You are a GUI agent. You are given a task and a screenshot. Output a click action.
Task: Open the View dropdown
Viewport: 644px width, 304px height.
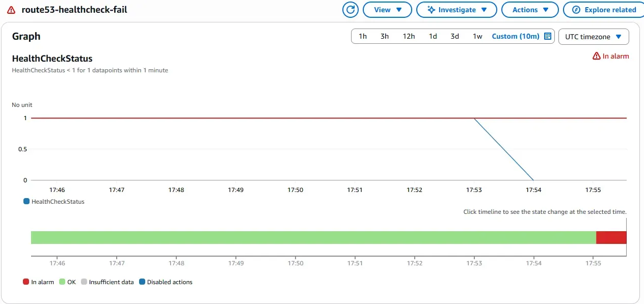(x=387, y=9)
